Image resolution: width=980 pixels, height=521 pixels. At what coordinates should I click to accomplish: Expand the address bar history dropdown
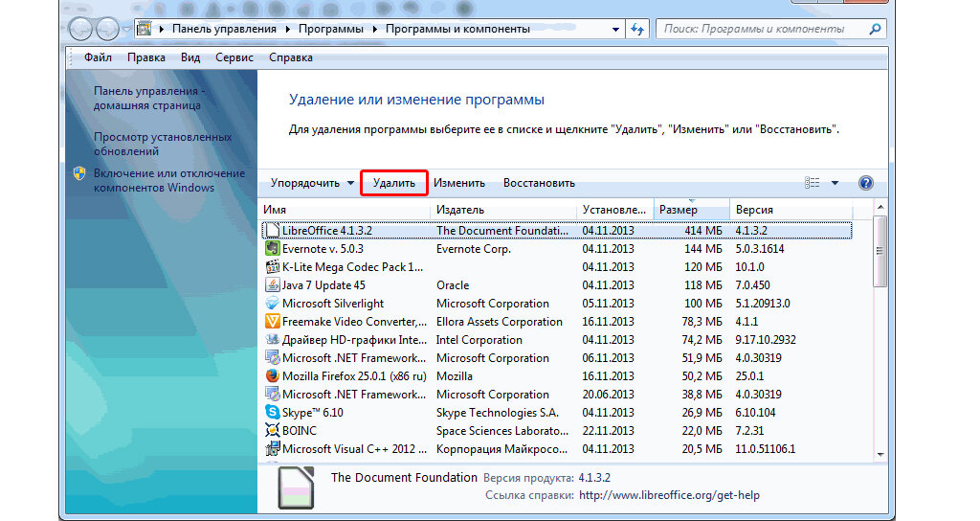615,29
